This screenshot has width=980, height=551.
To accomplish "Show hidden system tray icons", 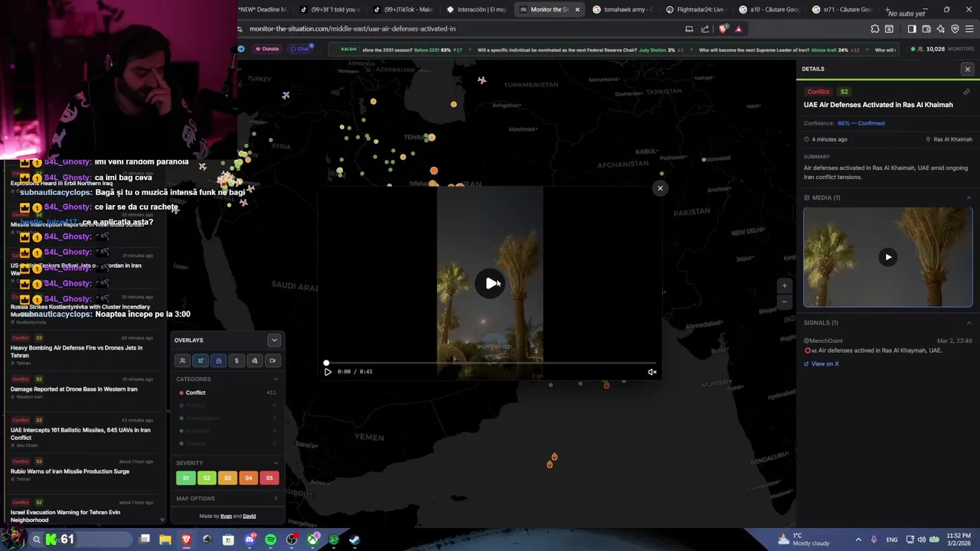I will [x=858, y=540].
